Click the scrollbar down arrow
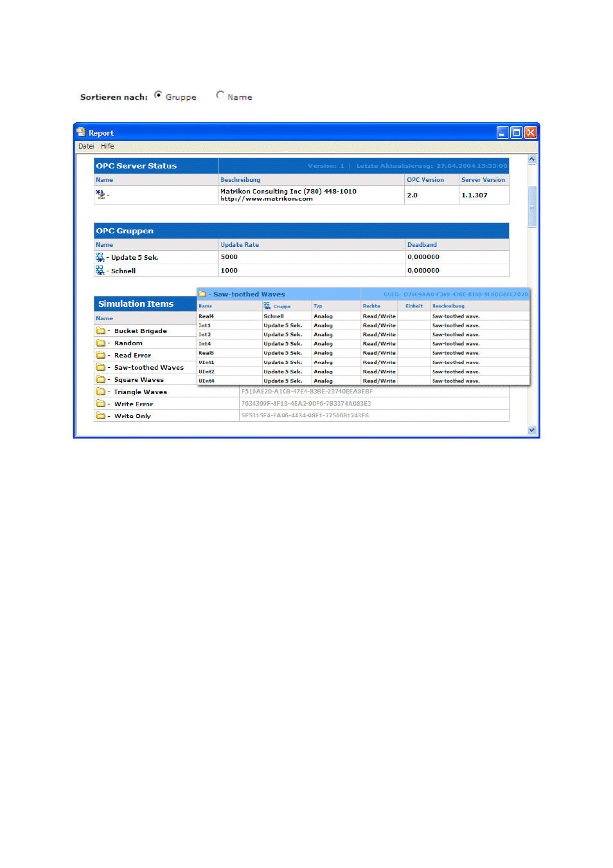 pyautogui.click(x=532, y=430)
